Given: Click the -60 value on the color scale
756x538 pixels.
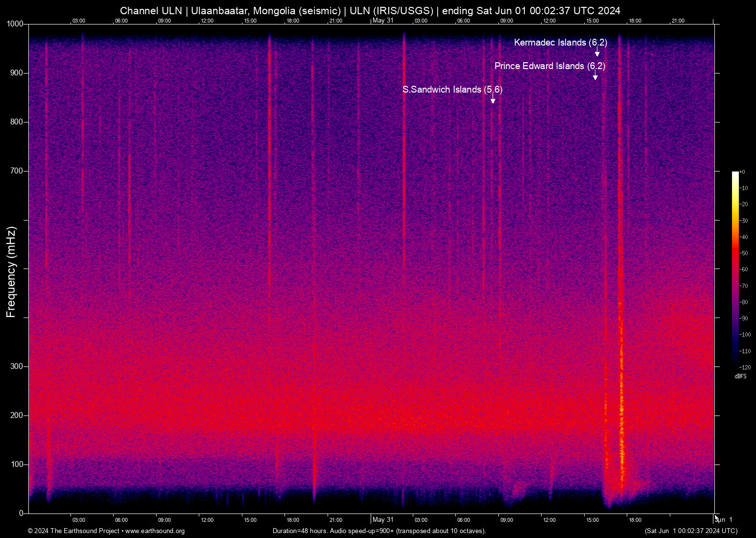Looking at the screenshot, I should pos(744,269).
